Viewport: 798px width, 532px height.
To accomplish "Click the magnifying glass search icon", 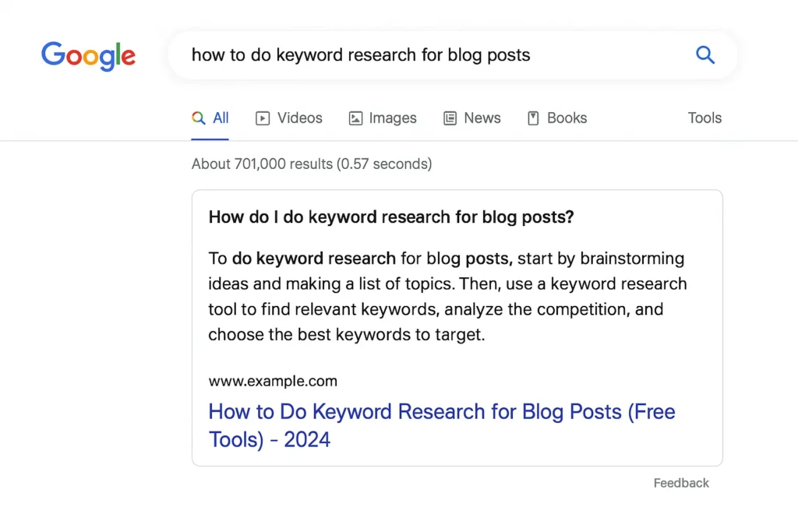I will pyautogui.click(x=705, y=55).
